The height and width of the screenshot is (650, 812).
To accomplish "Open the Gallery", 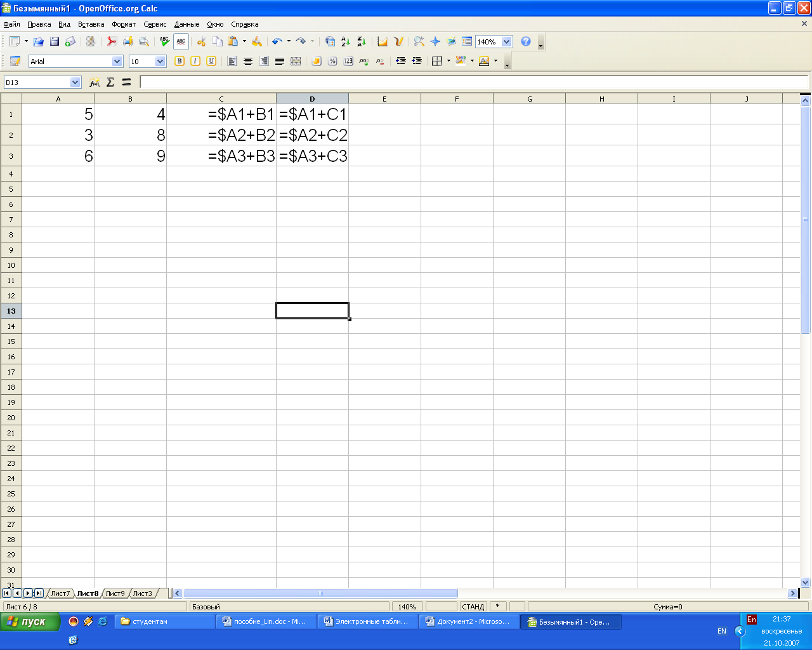I will [451, 42].
